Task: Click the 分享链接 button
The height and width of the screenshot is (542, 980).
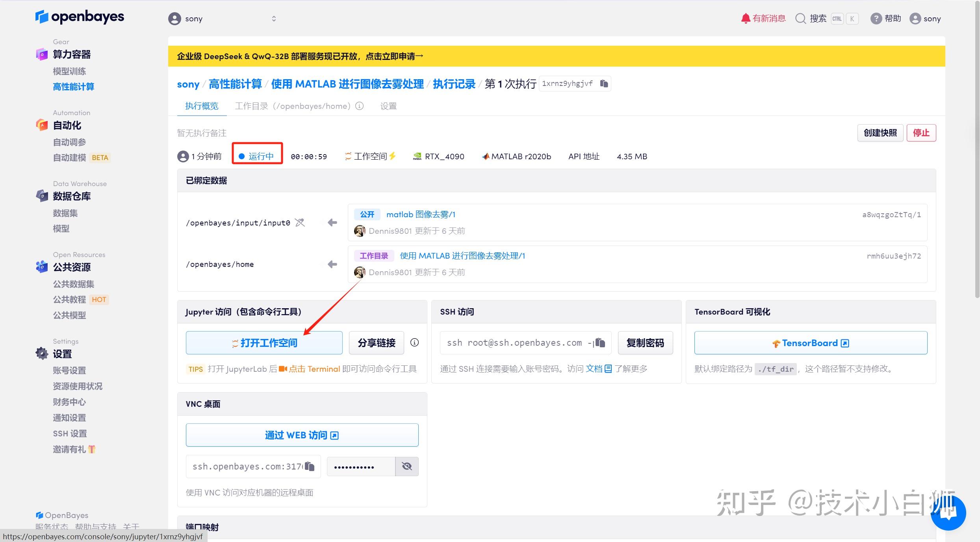Action: [377, 343]
